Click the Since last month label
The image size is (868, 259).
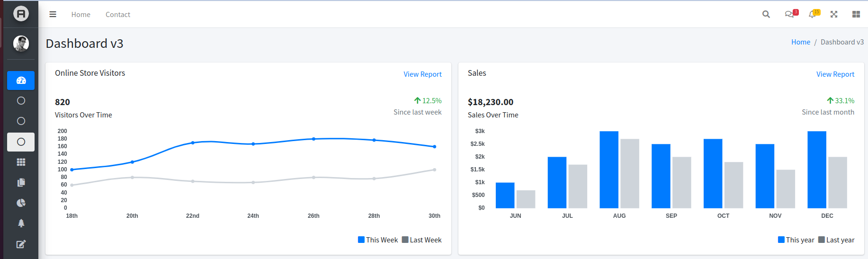(x=828, y=112)
